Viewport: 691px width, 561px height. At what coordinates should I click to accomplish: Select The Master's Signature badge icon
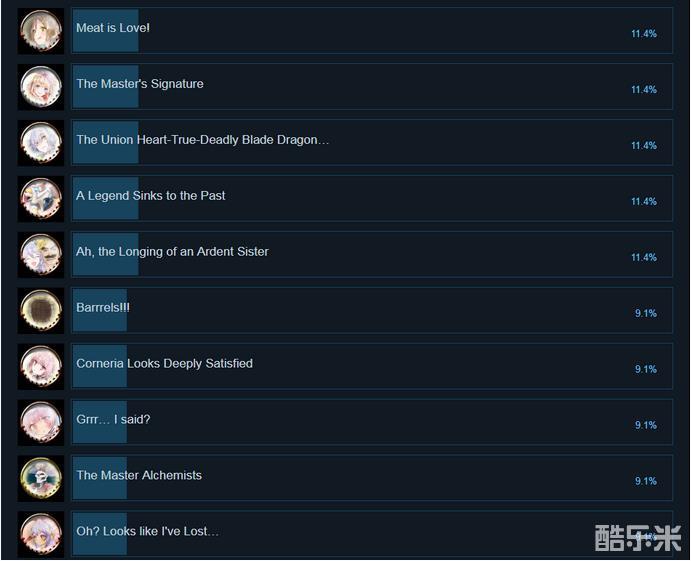(41, 87)
